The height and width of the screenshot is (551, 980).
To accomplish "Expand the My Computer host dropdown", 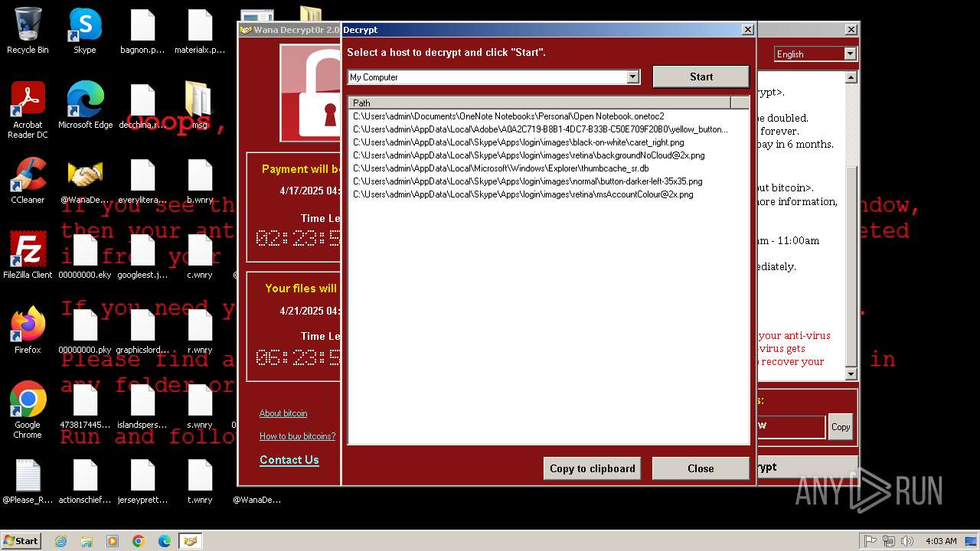I will (632, 77).
